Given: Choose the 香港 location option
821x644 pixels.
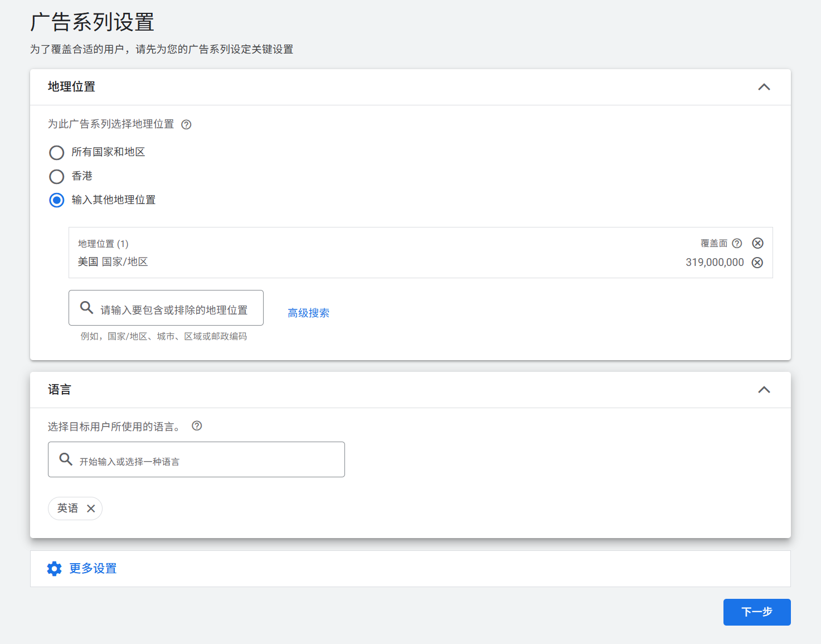Looking at the screenshot, I should tap(56, 176).
